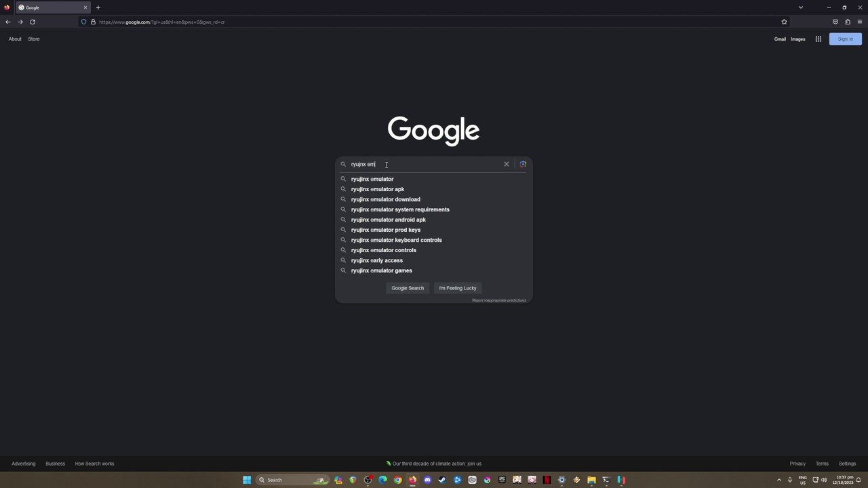
Task: Open the Google apps grid
Action: tap(818, 39)
